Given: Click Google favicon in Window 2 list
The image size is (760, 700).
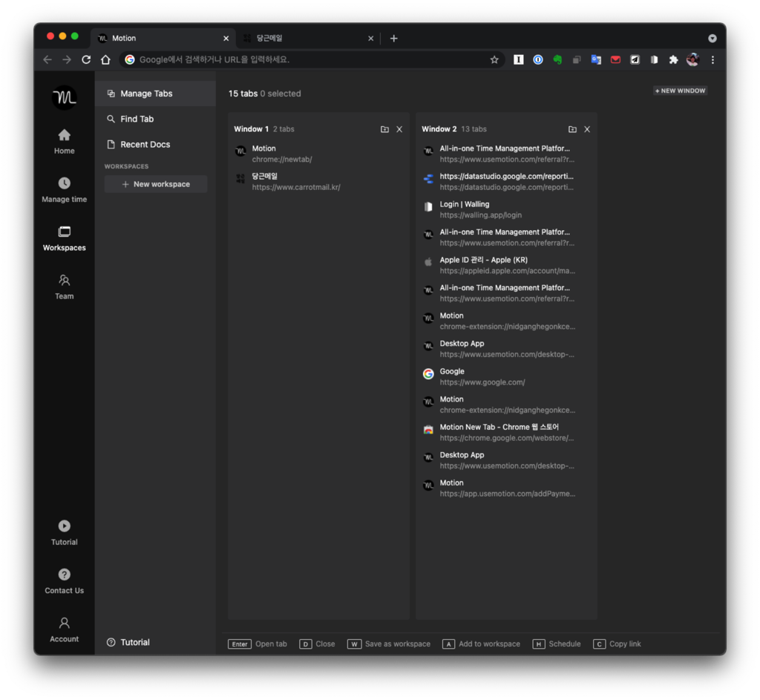Looking at the screenshot, I should point(428,373).
